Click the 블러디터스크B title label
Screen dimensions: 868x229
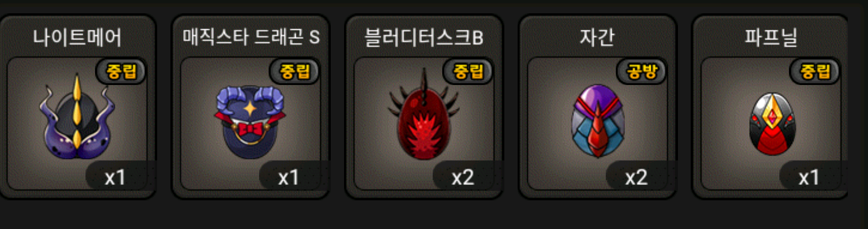[424, 37]
